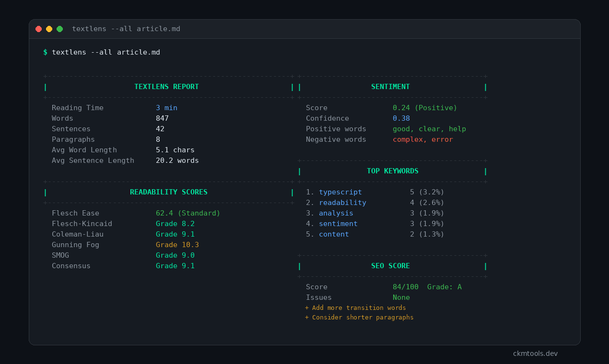Click the yellow minimize window dot
This screenshot has height=364, width=609.
tap(49, 29)
